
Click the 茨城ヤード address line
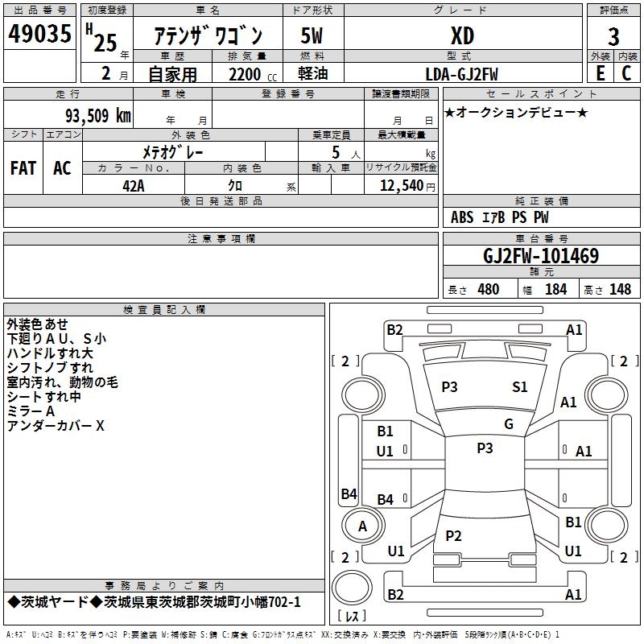(154, 602)
